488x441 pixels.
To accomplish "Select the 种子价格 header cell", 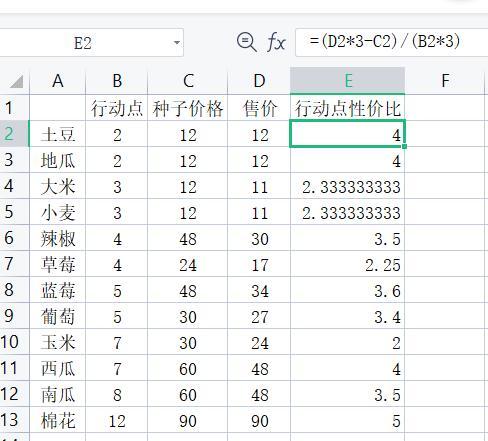I will click(x=188, y=108).
